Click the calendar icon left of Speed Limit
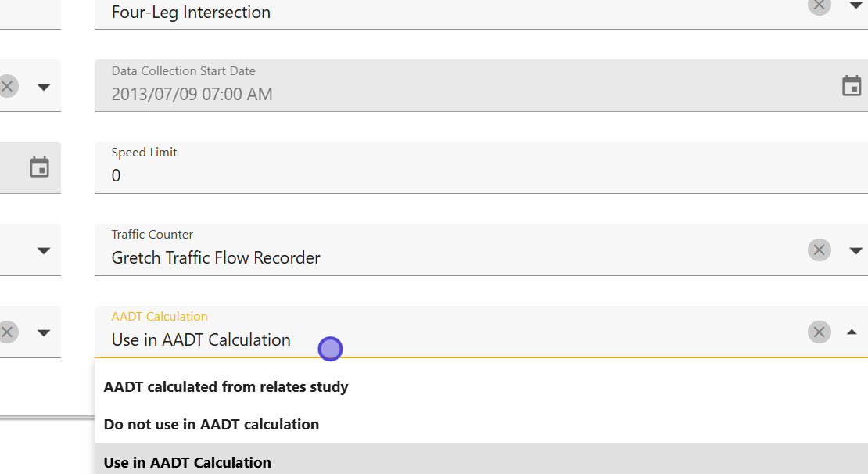The image size is (868, 474). pos(39,167)
